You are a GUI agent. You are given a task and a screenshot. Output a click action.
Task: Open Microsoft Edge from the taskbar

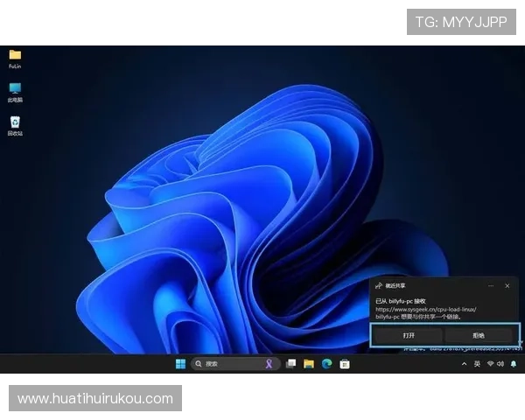tap(326, 364)
